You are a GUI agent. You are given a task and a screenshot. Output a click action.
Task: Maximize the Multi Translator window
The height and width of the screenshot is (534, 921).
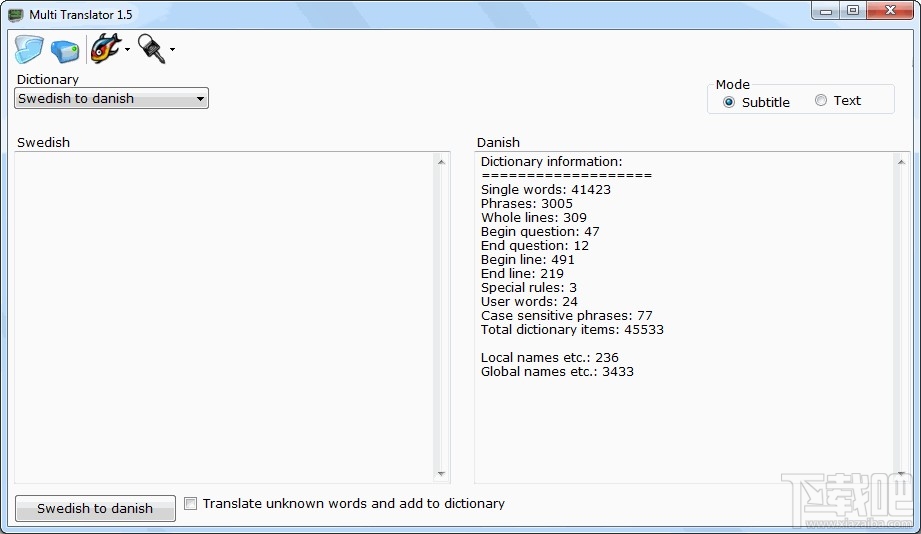(853, 11)
